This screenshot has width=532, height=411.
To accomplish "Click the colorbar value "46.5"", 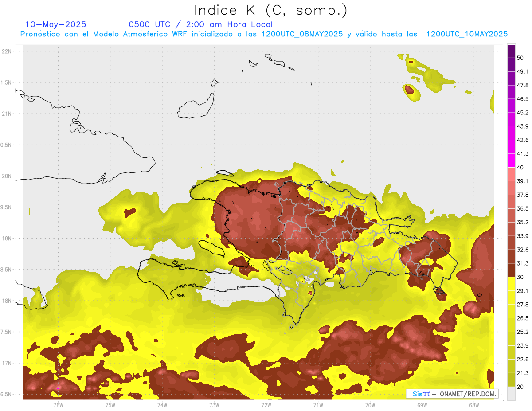I will point(523,99).
